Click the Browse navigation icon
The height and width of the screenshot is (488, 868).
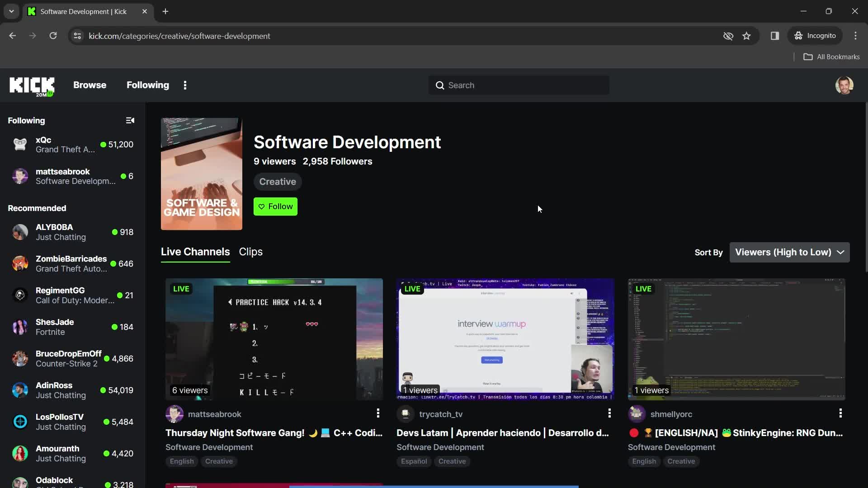click(x=90, y=85)
